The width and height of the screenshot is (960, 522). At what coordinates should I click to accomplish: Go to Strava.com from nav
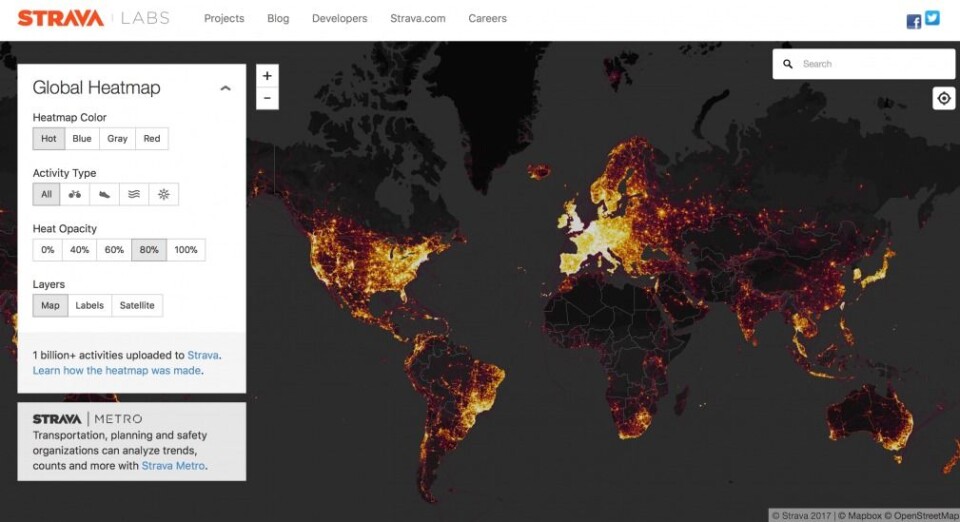[x=418, y=18]
